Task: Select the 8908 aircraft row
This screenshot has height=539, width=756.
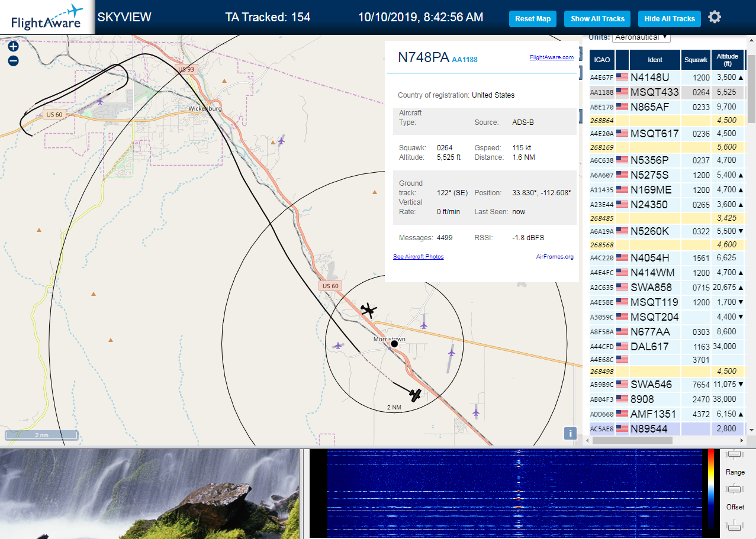Action: 667,399
